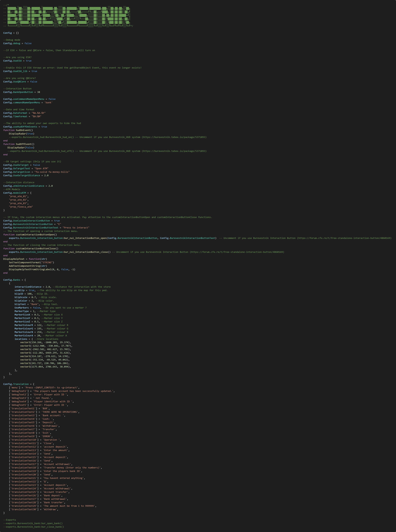Click the true value of Config.UseESX
396x532 pixels.
tap(29, 61)
